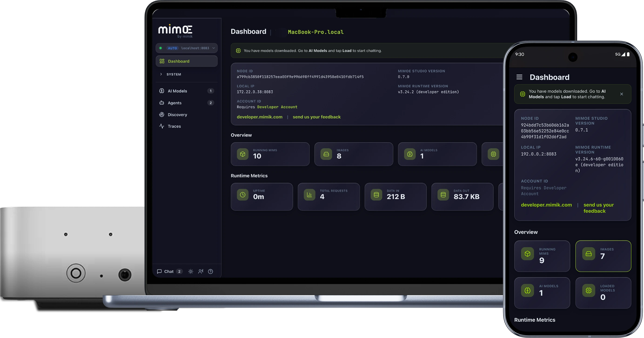This screenshot has width=644, height=338.
Task: Expand the SYSTEM section chevron
Action: coord(161,74)
